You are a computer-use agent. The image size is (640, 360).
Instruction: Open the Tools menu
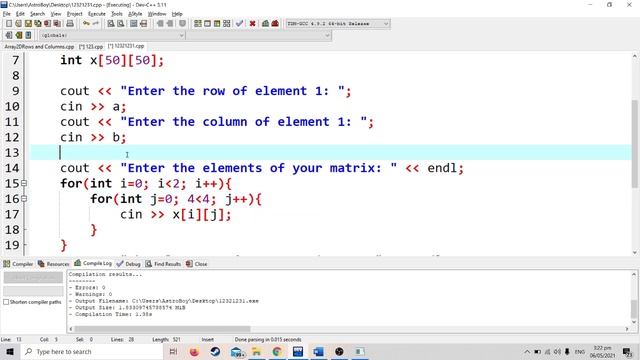coord(117,14)
